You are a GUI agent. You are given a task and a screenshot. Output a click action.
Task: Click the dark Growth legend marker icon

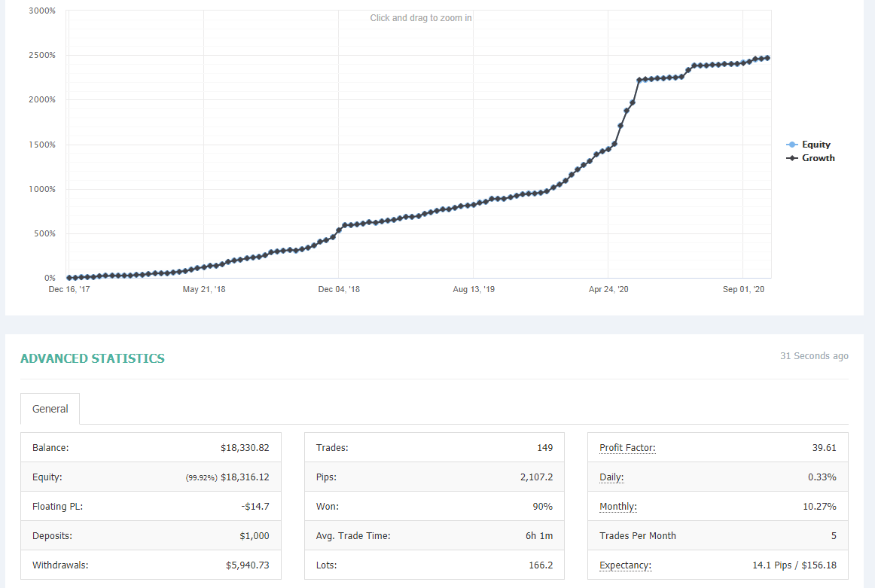pyautogui.click(x=792, y=158)
